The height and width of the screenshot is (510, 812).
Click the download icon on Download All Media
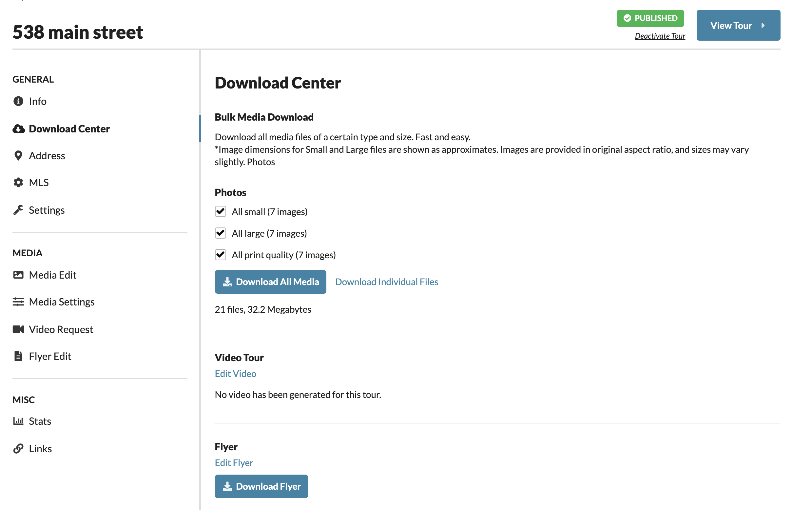pyautogui.click(x=227, y=282)
